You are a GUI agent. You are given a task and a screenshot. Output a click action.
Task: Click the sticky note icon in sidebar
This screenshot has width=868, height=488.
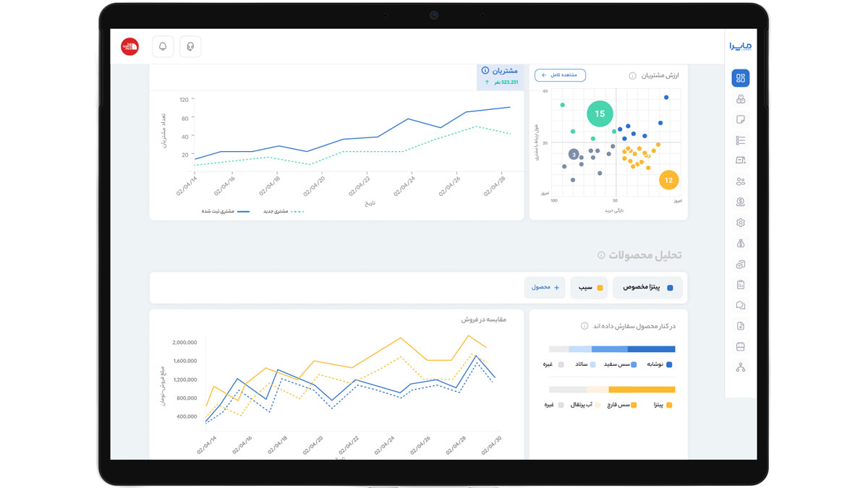click(740, 119)
